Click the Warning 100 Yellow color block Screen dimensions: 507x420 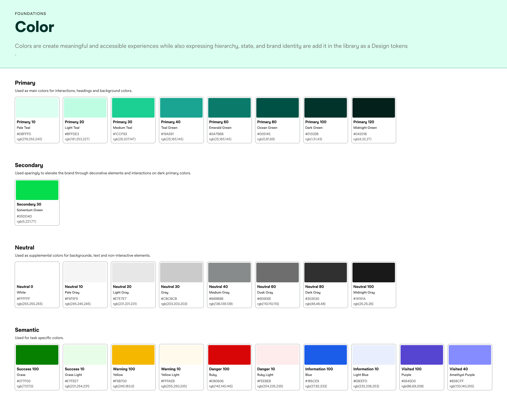tap(133, 355)
